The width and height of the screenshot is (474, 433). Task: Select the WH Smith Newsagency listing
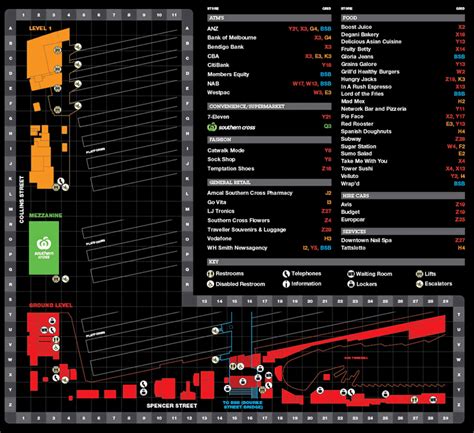coord(269,248)
